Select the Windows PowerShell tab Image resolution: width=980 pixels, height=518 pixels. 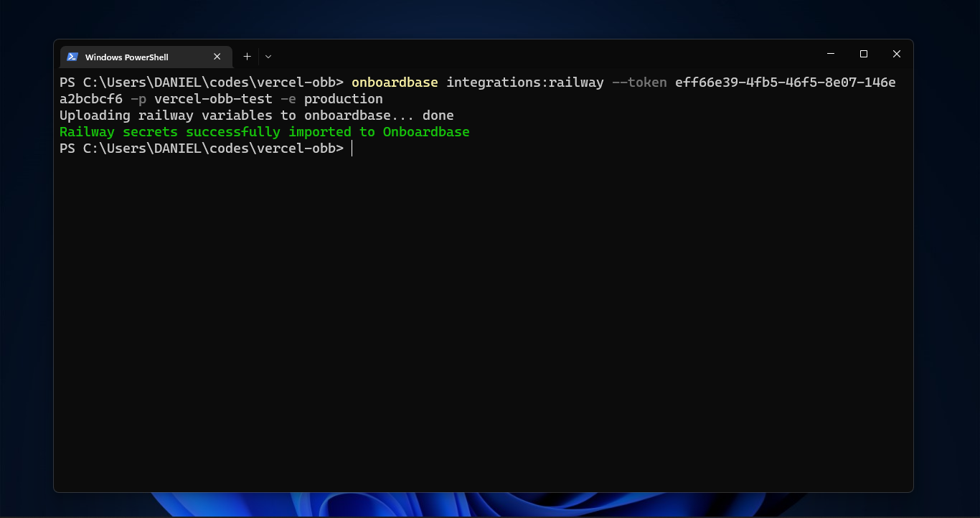coord(146,57)
